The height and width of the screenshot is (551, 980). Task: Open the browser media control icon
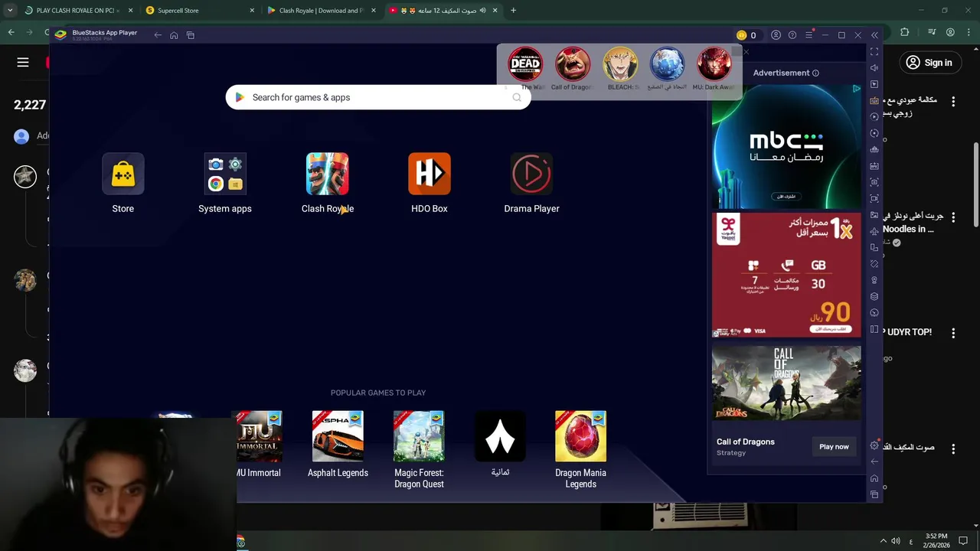932,32
